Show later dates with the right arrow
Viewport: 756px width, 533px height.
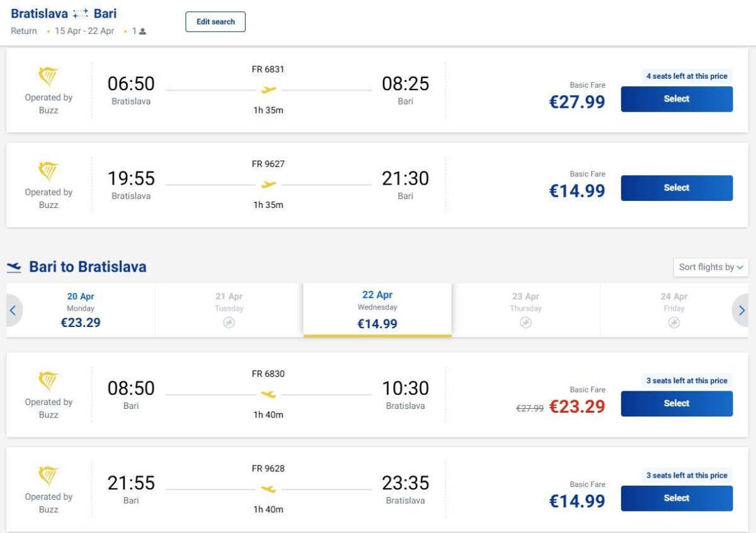(742, 311)
